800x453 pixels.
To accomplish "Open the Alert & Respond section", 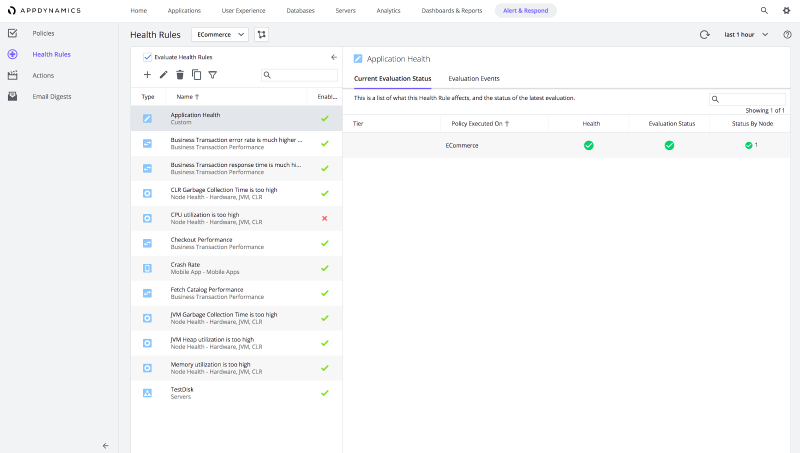I will 526,10.
